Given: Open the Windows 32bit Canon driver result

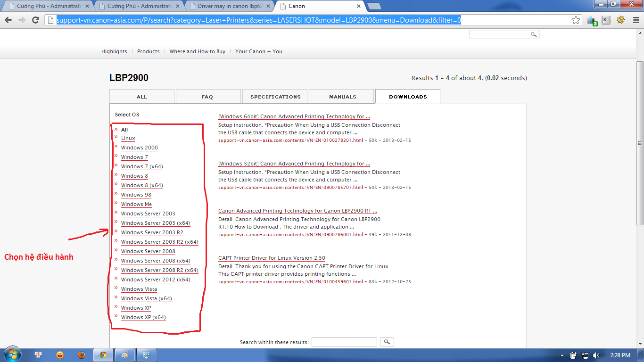Looking at the screenshot, I should [x=294, y=164].
